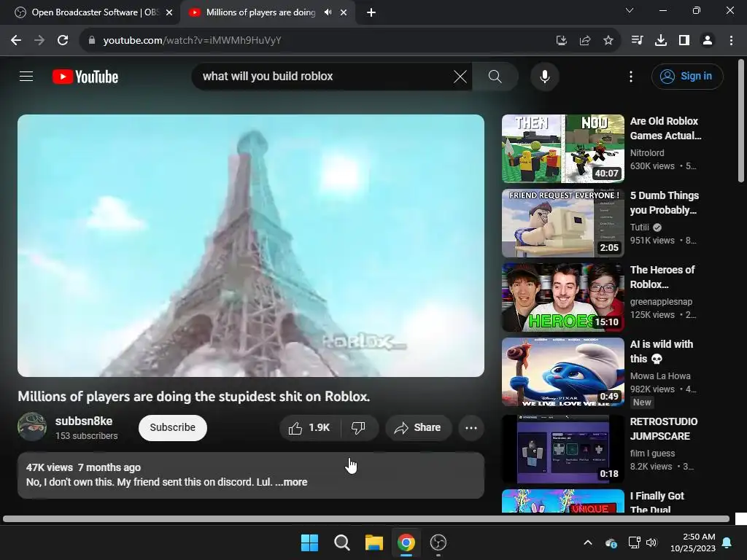Viewport: 747px width, 560px height.
Task: Open the YouTube hamburger guide menu
Action: pyautogui.click(x=26, y=76)
